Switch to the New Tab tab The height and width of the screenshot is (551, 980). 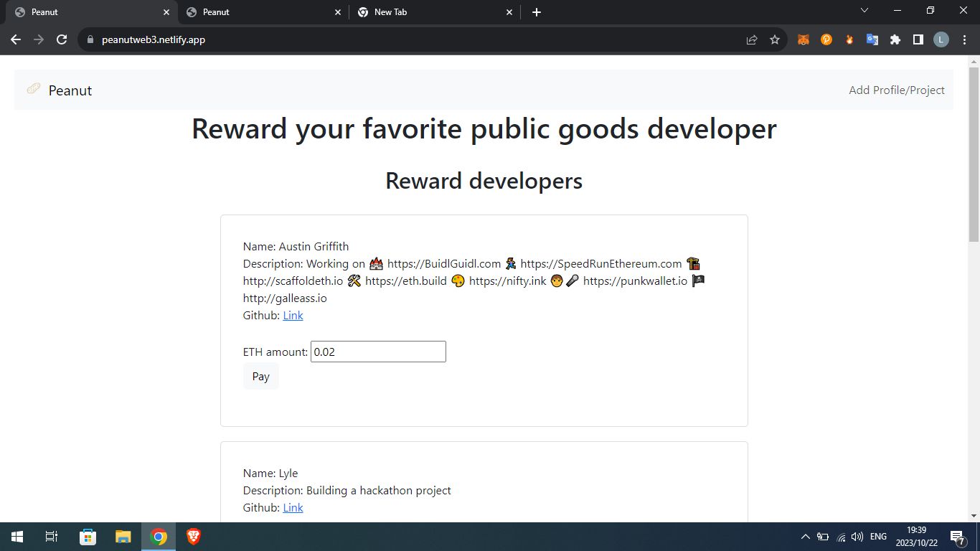[x=435, y=12]
